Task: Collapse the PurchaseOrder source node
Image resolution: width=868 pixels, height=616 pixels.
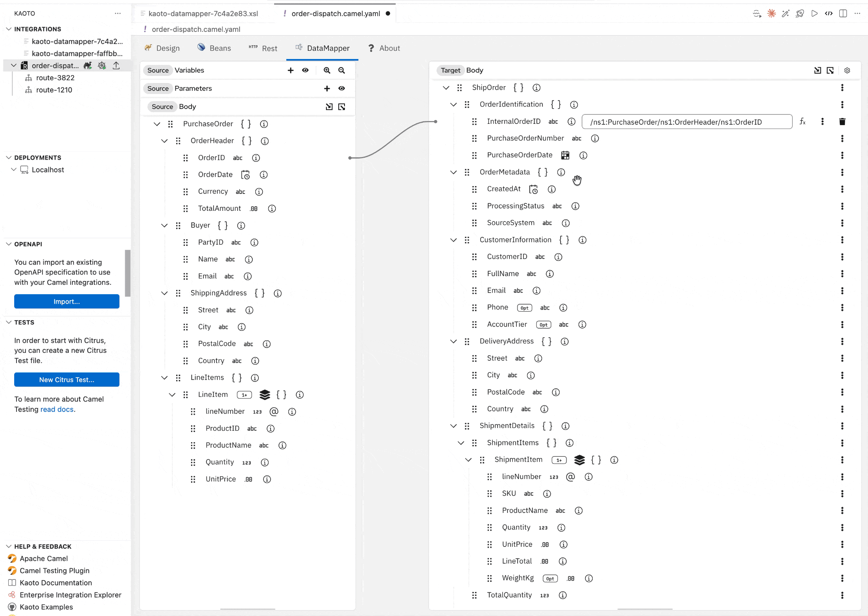Action: click(x=157, y=124)
